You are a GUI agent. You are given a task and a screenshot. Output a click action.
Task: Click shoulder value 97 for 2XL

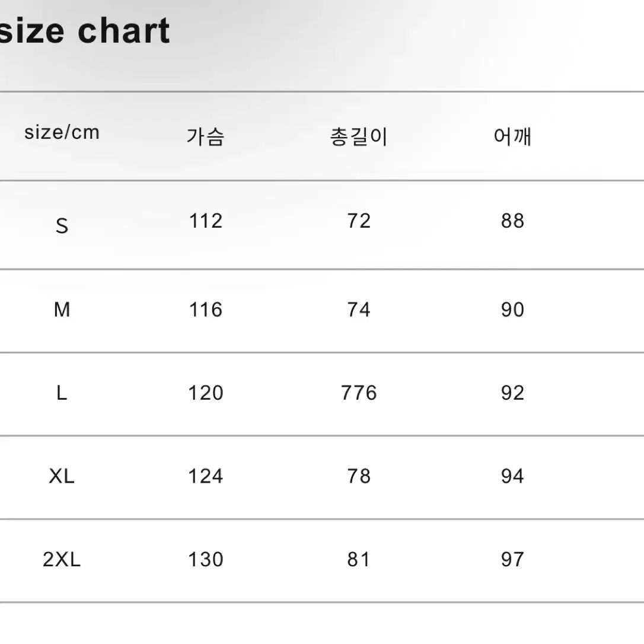tap(512, 559)
